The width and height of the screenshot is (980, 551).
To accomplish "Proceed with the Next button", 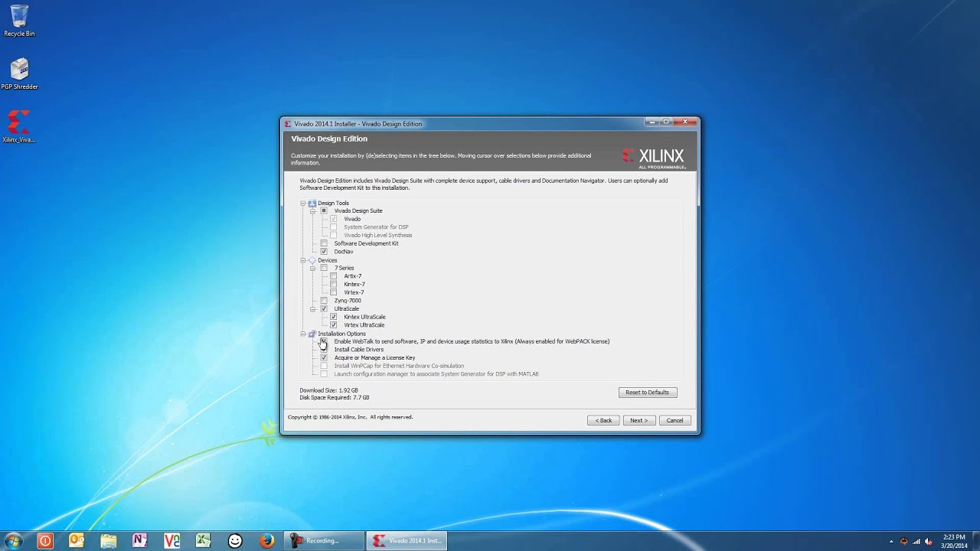I will click(x=639, y=420).
